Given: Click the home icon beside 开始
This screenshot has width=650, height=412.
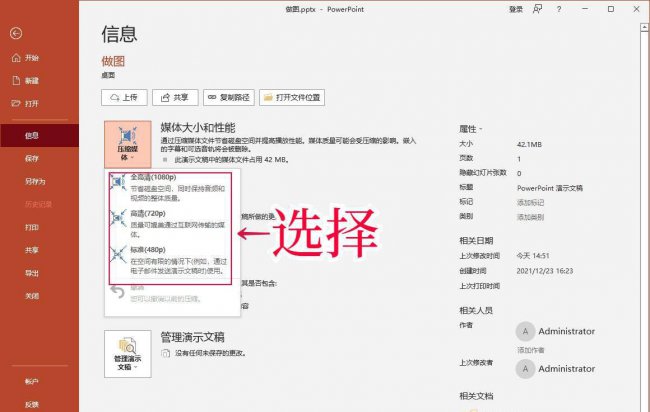Looking at the screenshot, I should (x=16, y=58).
